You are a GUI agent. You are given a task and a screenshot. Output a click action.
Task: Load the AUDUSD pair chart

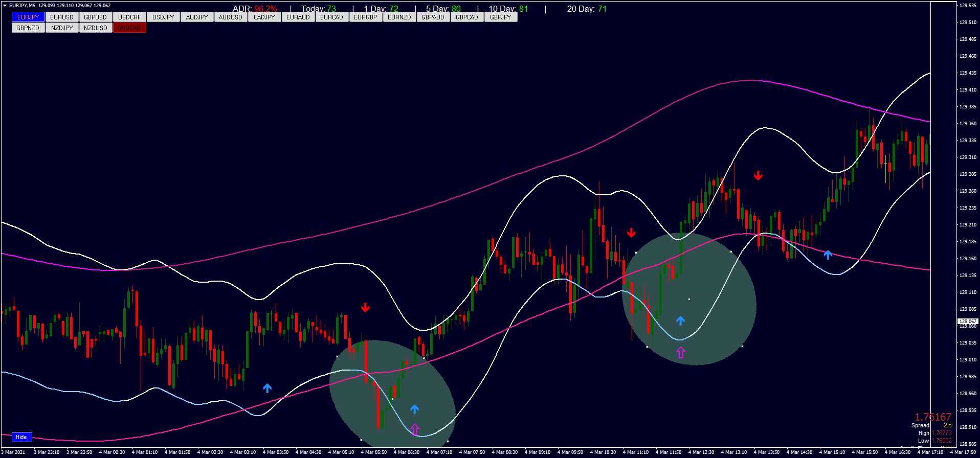[231, 17]
